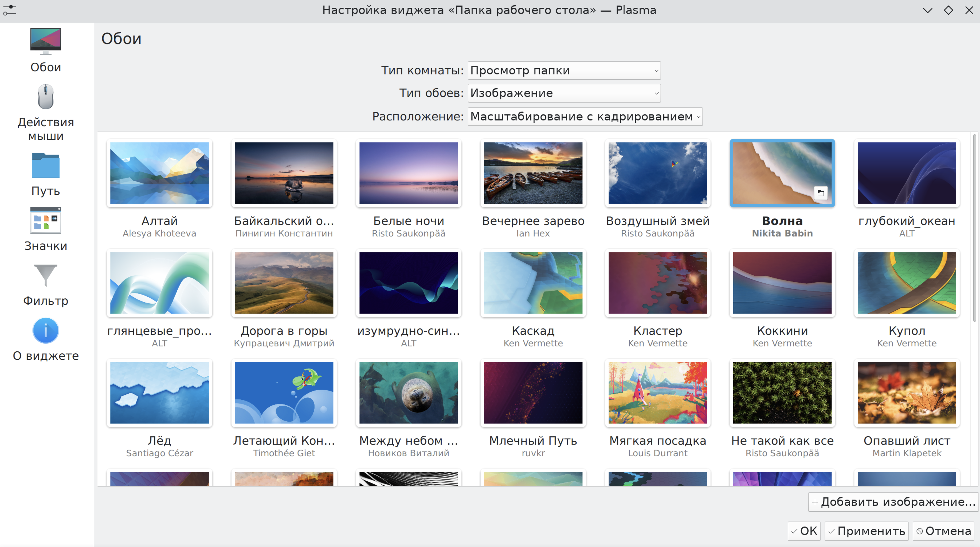Image resolution: width=980 pixels, height=547 pixels.
Task: Pick the Летающий Кон… wallpaper
Action: (284, 393)
